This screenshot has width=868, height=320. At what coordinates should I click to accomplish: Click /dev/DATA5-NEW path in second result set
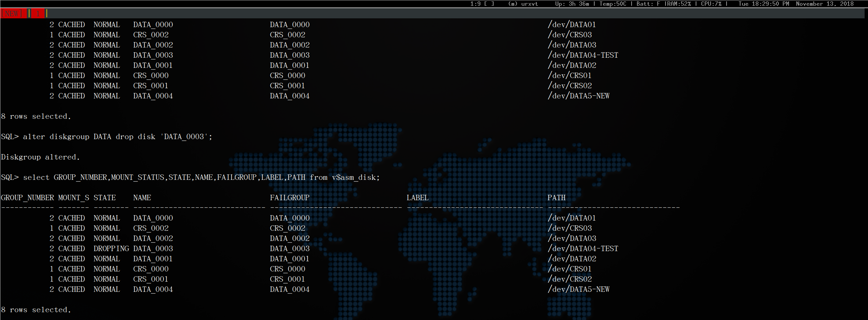578,289
